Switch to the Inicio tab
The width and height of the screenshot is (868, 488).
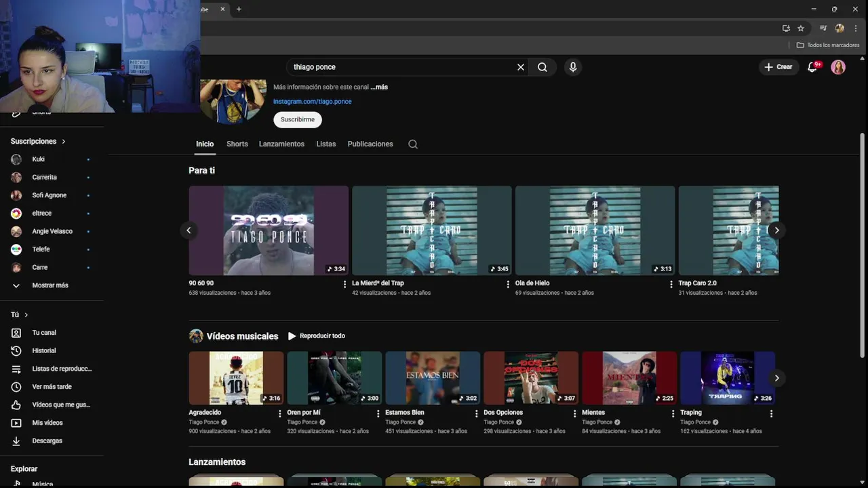(x=205, y=144)
